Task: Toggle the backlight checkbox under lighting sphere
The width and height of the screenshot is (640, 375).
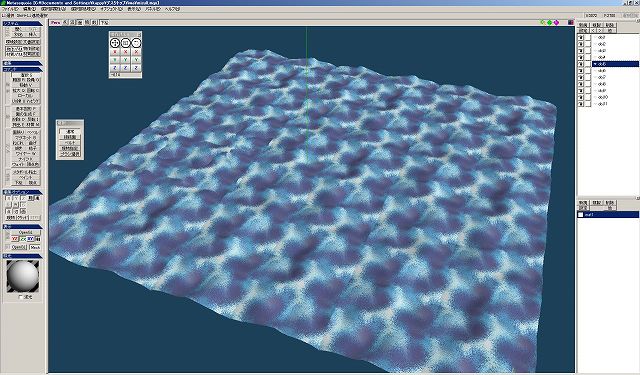Action: tap(21, 297)
